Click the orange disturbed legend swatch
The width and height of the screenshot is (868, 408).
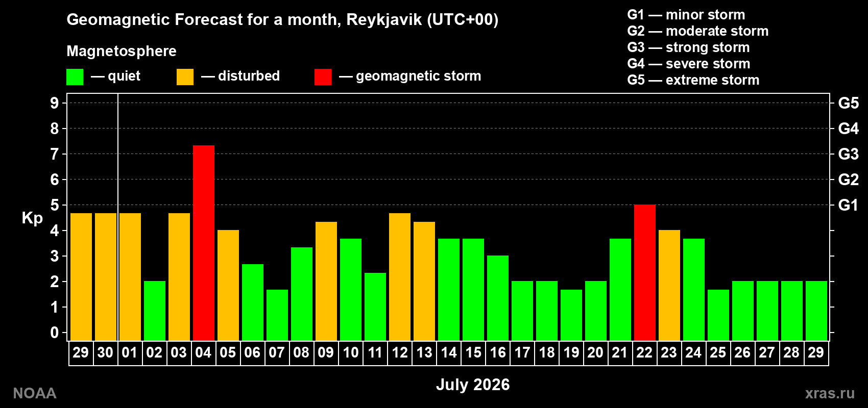coord(185,77)
